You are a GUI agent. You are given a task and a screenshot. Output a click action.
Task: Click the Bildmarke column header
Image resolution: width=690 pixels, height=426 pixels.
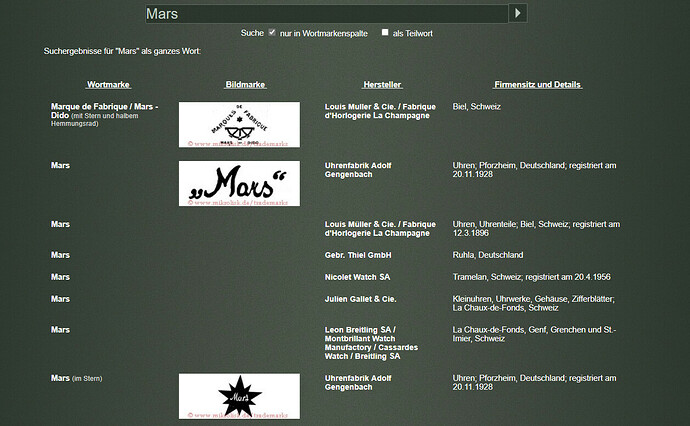245,84
